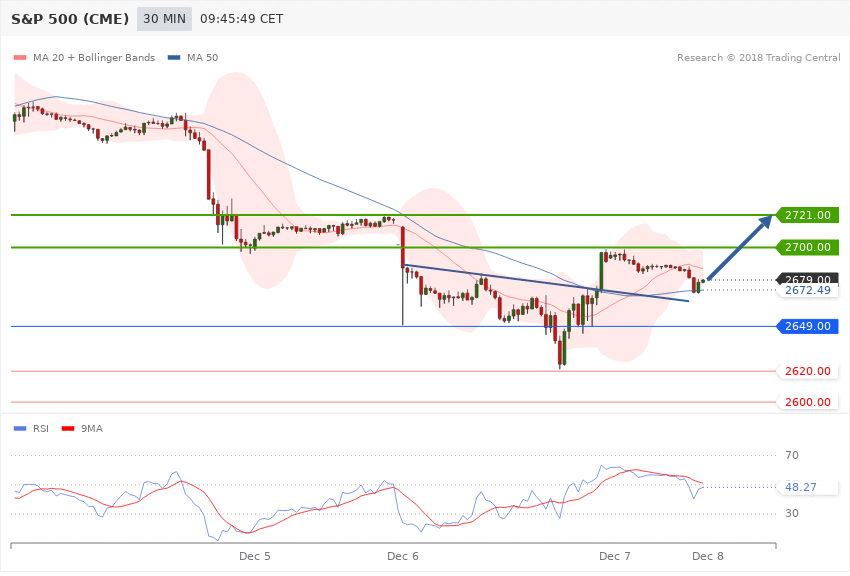Click the 2649.00 pivot price tag

pyautogui.click(x=808, y=326)
